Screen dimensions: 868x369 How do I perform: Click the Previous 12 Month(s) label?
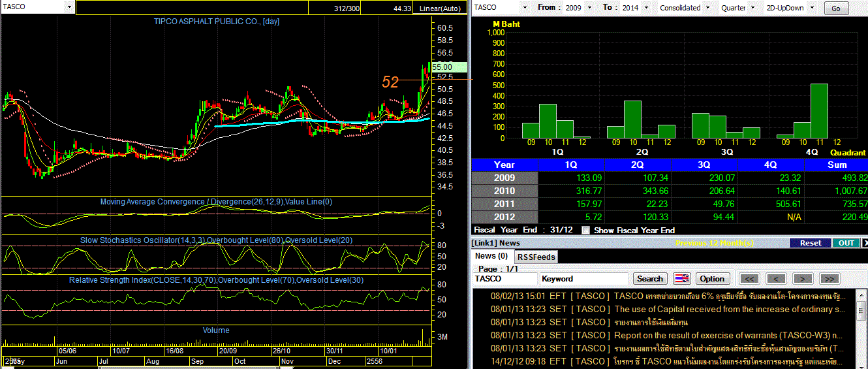[714, 242]
